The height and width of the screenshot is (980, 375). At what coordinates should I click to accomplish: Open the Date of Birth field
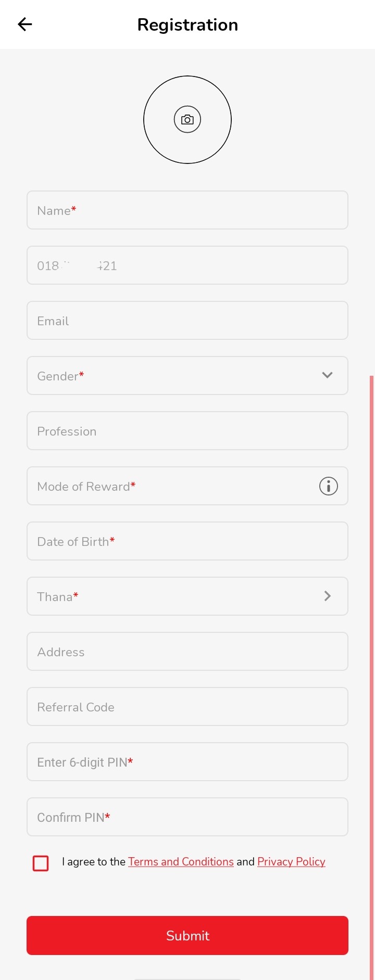point(187,541)
